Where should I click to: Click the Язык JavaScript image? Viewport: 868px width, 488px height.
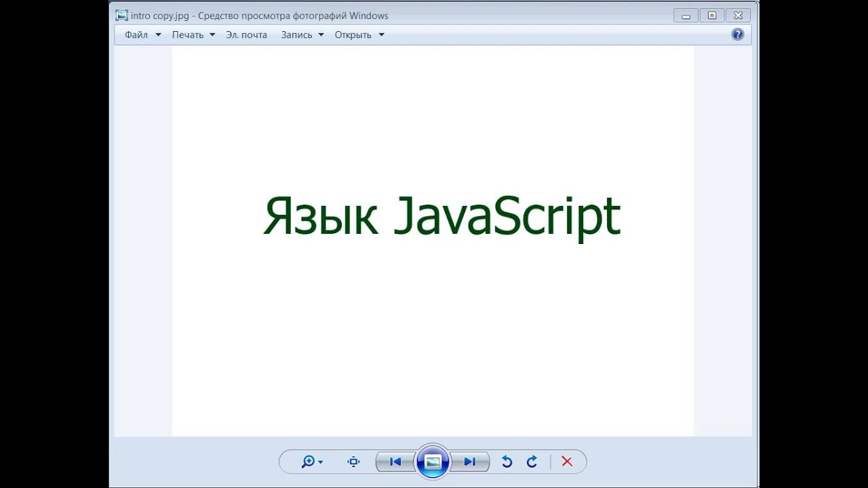[441, 217]
